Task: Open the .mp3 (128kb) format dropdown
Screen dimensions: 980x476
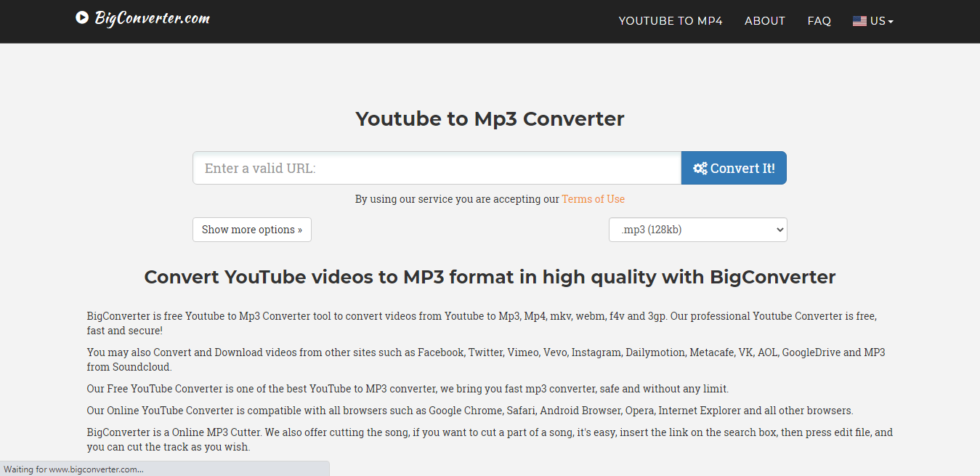Action: (698, 230)
